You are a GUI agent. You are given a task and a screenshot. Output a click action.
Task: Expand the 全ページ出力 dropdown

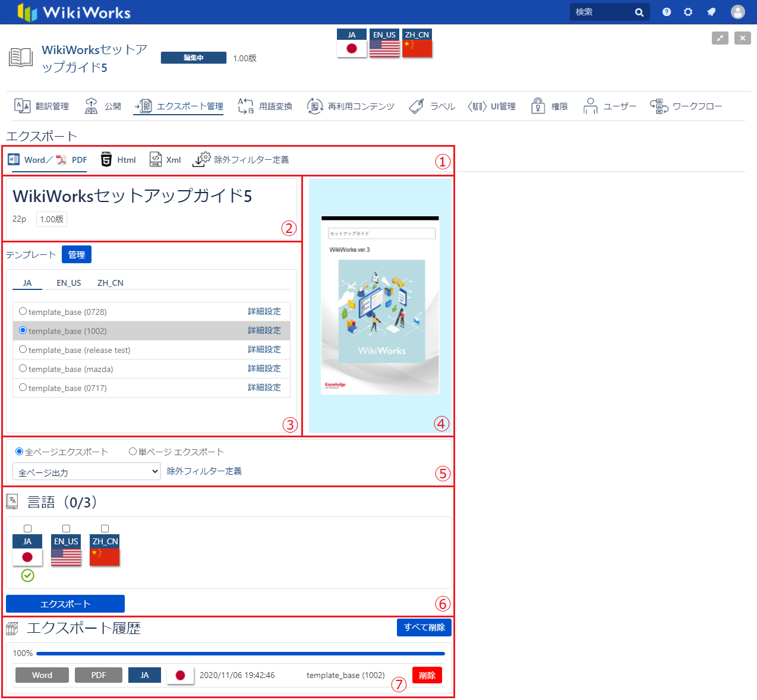[x=87, y=472]
